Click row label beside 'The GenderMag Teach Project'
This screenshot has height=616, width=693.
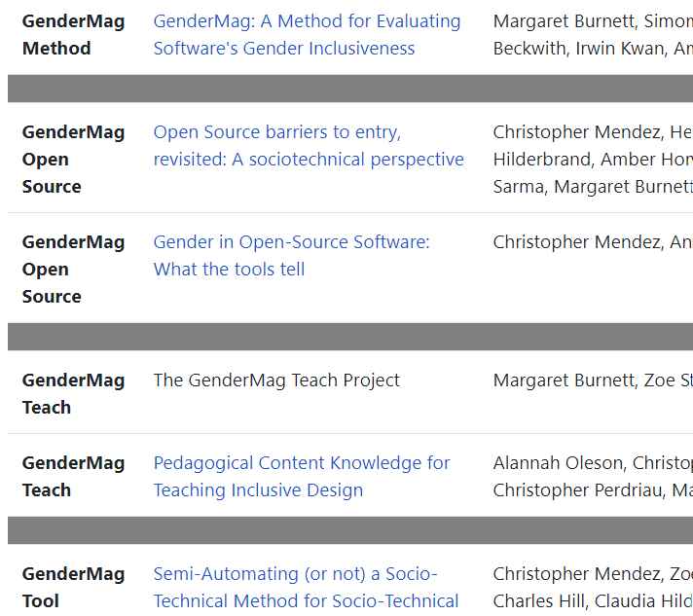pyautogui.click(x=73, y=394)
